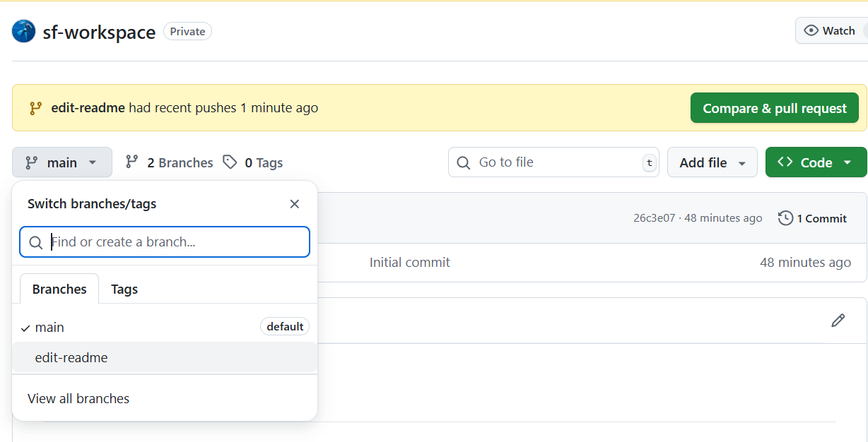This screenshot has height=442, width=868.
Task: Click the edit-readme branch name in the banner
Action: click(88, 108)
